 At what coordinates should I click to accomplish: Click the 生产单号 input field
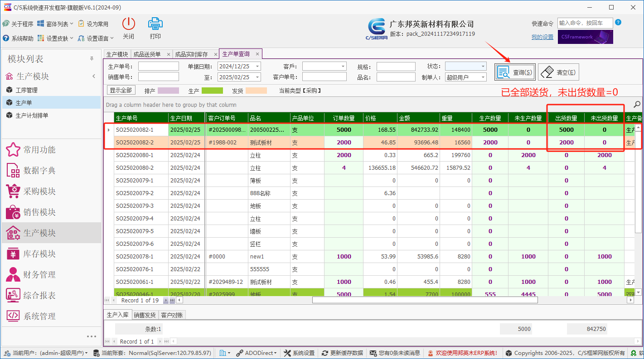coord(159,66)
